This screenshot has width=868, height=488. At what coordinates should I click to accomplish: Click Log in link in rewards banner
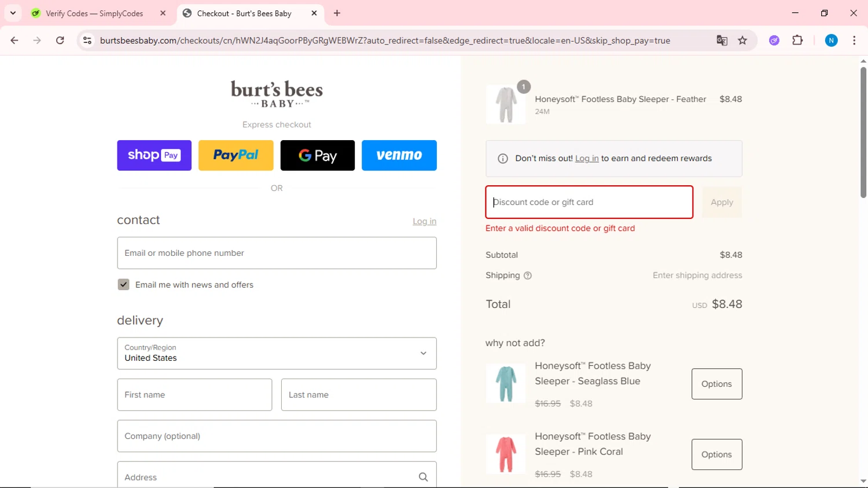point(587,158)
